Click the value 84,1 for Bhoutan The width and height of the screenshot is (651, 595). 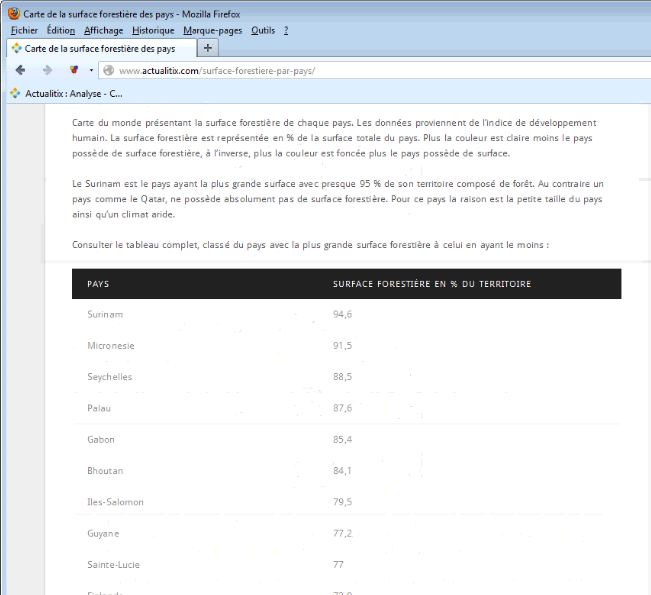342,471
